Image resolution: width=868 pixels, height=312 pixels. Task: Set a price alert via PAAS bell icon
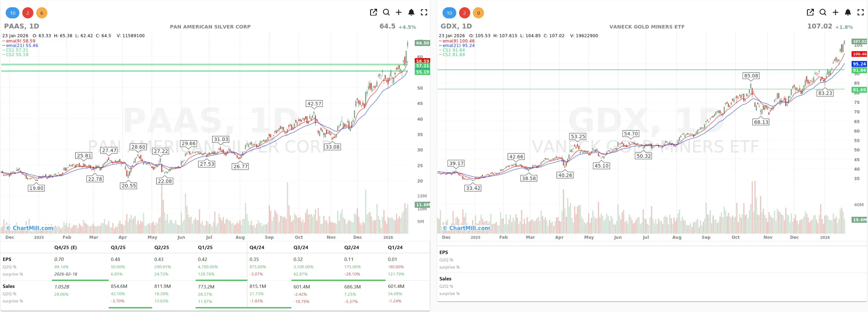[411, 12]
